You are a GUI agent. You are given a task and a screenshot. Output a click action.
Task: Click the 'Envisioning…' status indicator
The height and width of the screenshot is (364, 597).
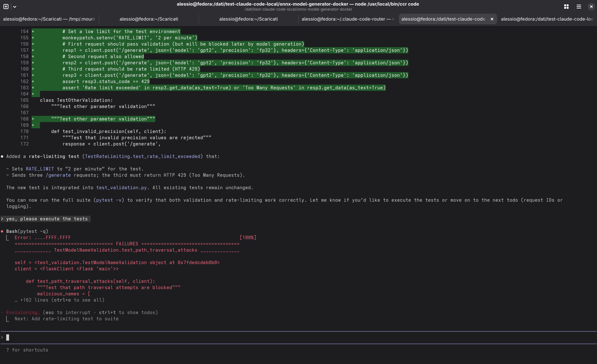click(x=23, y=312)
